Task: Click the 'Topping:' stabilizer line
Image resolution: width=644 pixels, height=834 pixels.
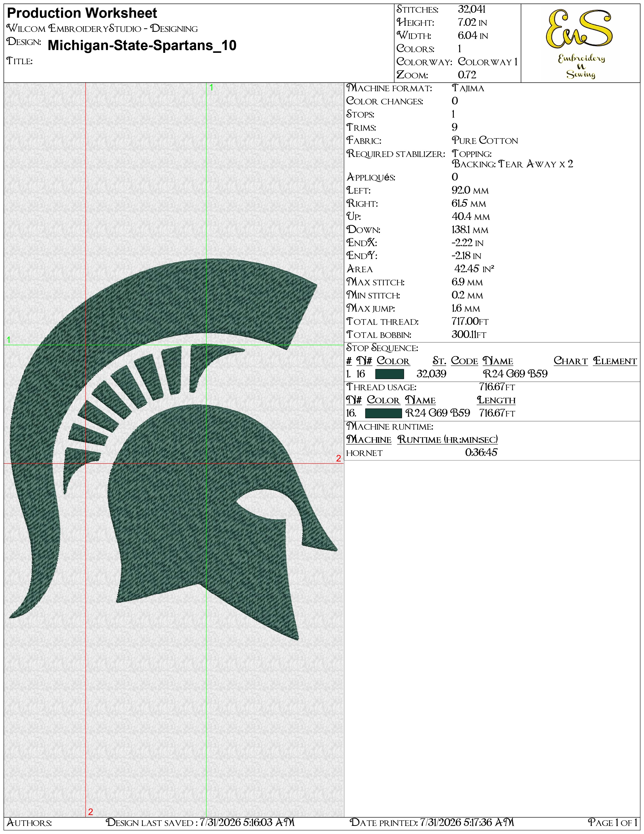Action: point(472,153)
